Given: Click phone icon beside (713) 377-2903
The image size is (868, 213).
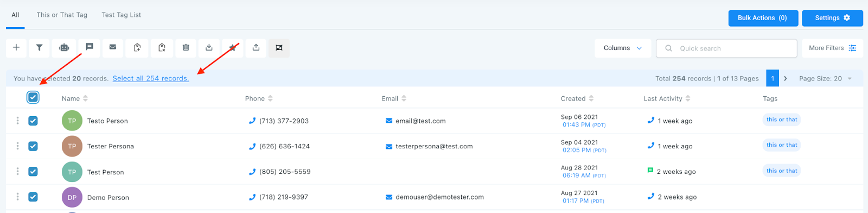Looking at the screenshot, I should tap(252, 121).
